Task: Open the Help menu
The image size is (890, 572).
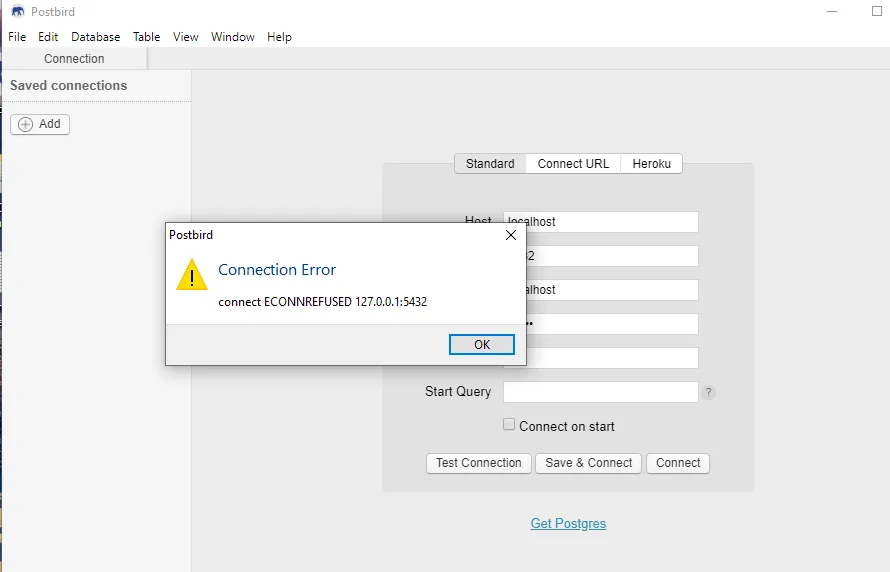Action: pos(279,37)
